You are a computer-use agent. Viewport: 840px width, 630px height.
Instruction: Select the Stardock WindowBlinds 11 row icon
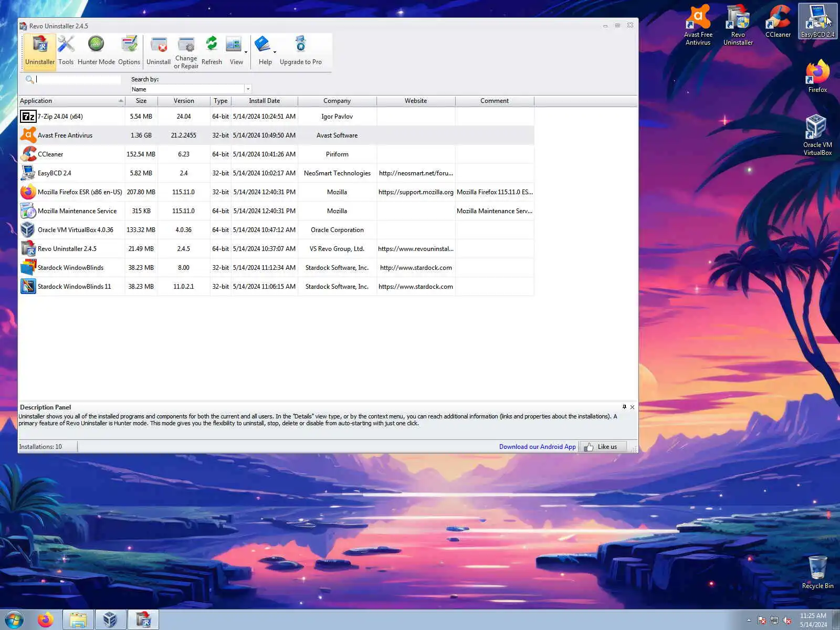pos(28,287)
